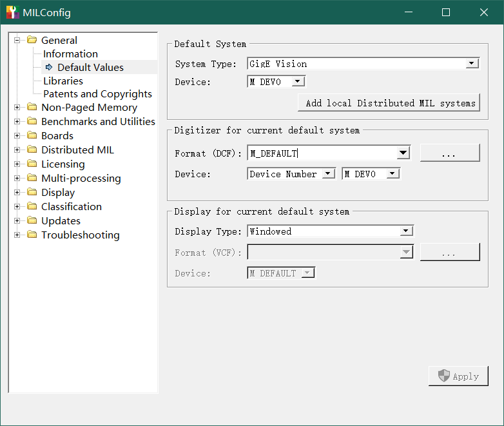Expand the Licensing tree node
504x426 pixels.
pyautogui.click(x=17, y=164)
